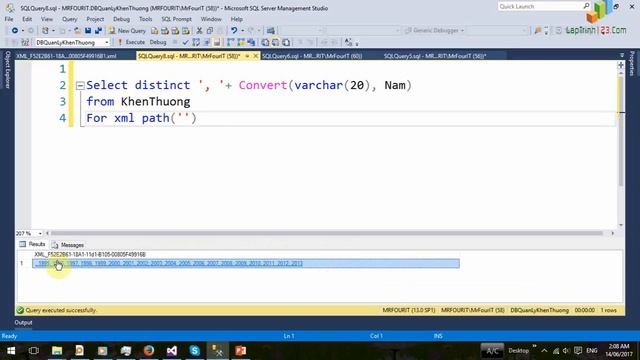Open the Properties side panel
This screenshot has height=360, width=640.
click(x=632, y=63)
